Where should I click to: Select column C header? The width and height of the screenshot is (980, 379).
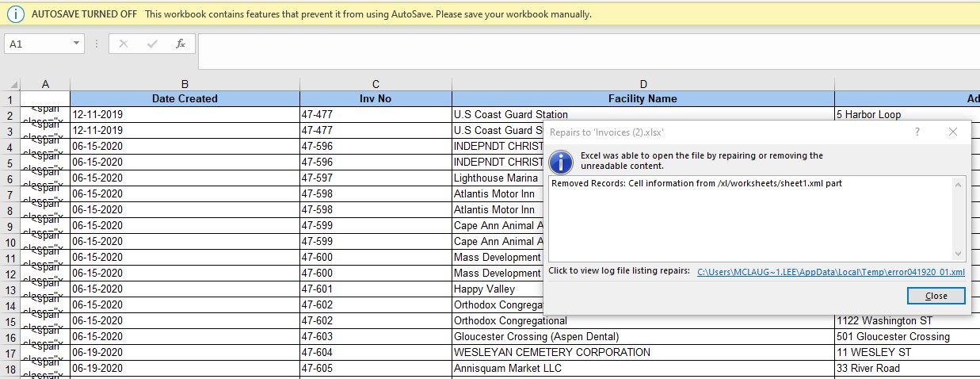(376, 84)
